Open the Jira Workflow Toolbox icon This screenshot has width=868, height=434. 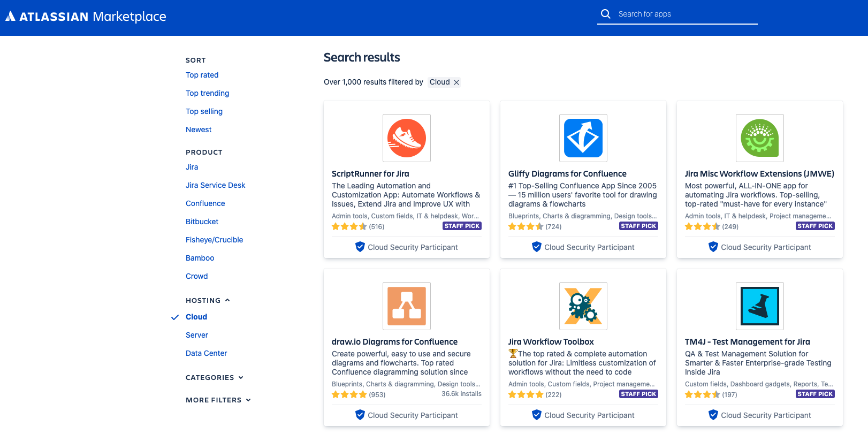[x=583, y=306]
